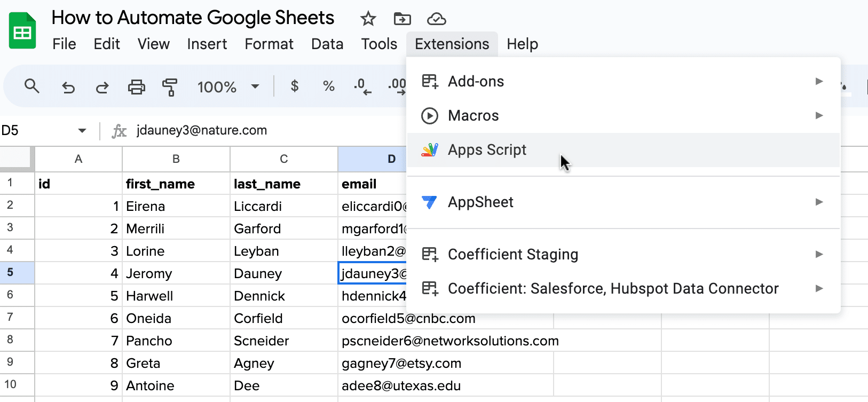Click the Undo arrow
Image resolution: width=868 pixels, height=402 pixels.
coord(68,86)
